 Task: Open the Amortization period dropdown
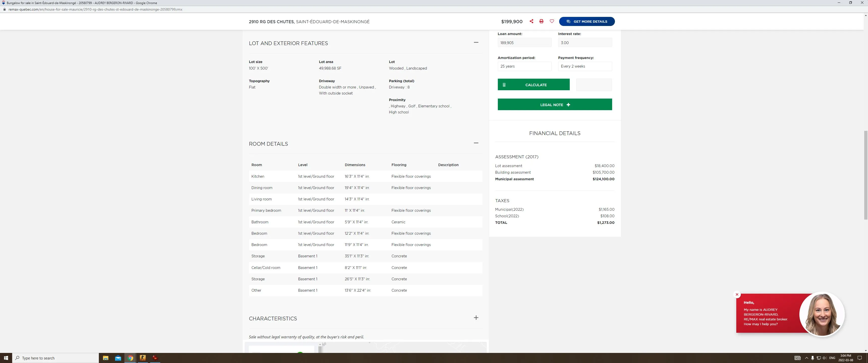[524, 66]
